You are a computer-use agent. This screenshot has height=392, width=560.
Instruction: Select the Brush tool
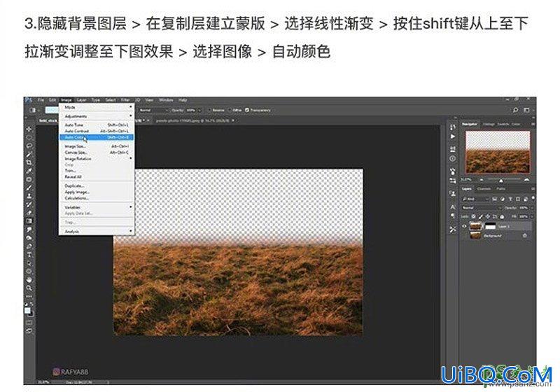29,188
